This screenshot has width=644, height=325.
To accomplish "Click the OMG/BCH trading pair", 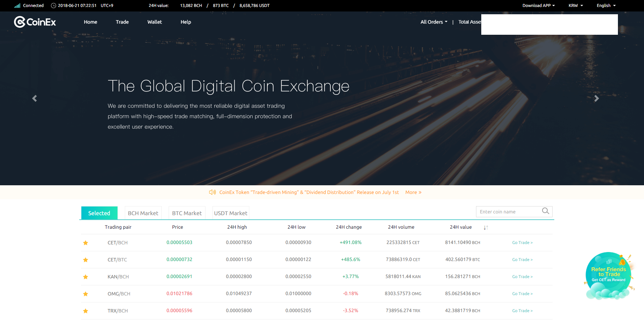I will point(119,294).
